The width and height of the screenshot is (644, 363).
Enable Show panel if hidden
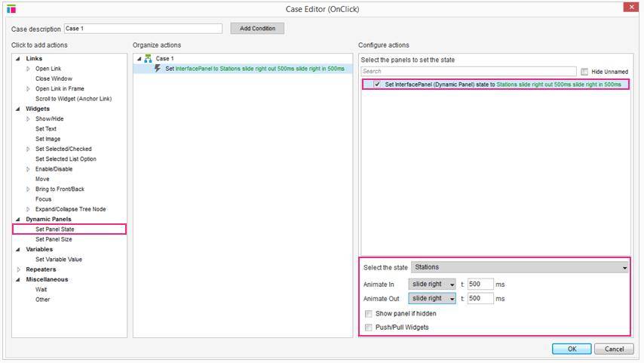[368, 313]
